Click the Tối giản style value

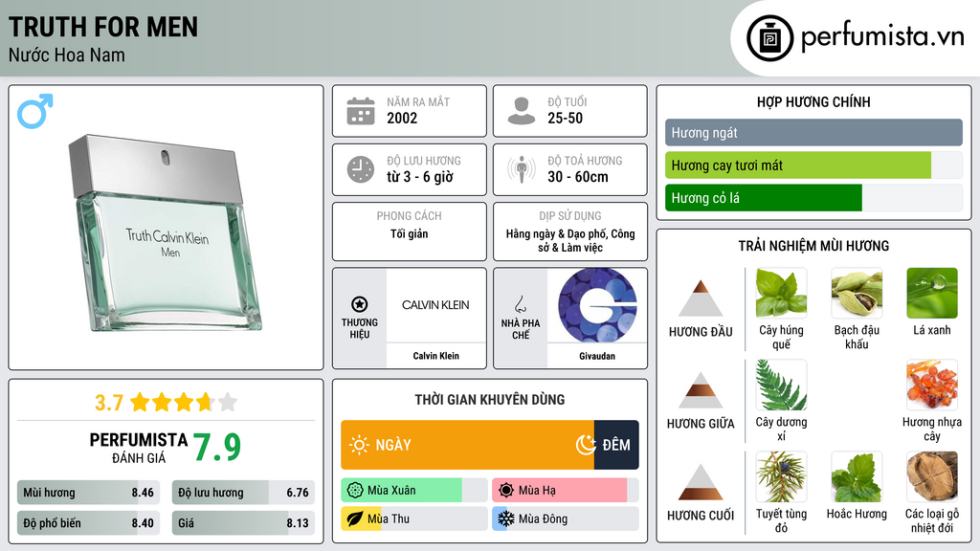[410, 233]
